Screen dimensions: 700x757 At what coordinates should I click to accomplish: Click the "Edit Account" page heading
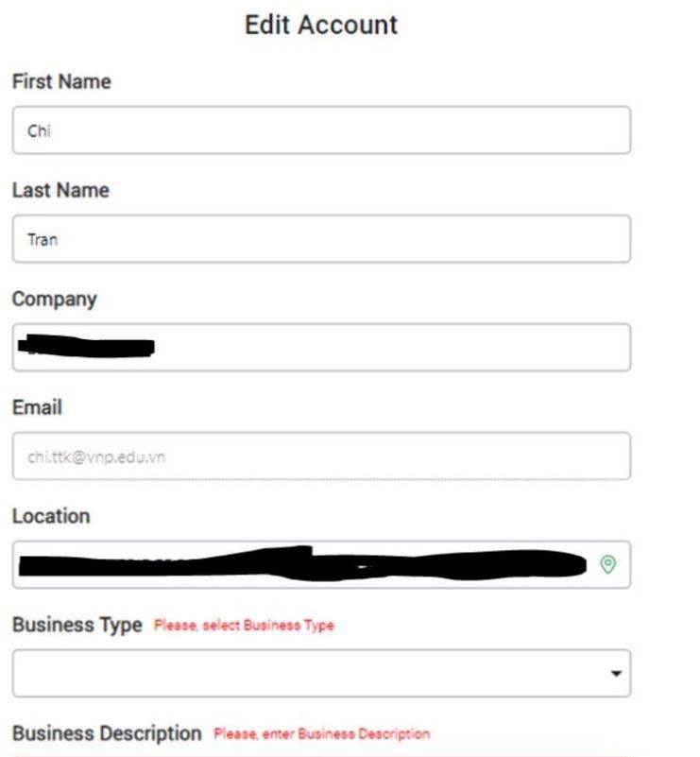pos(321,26)
